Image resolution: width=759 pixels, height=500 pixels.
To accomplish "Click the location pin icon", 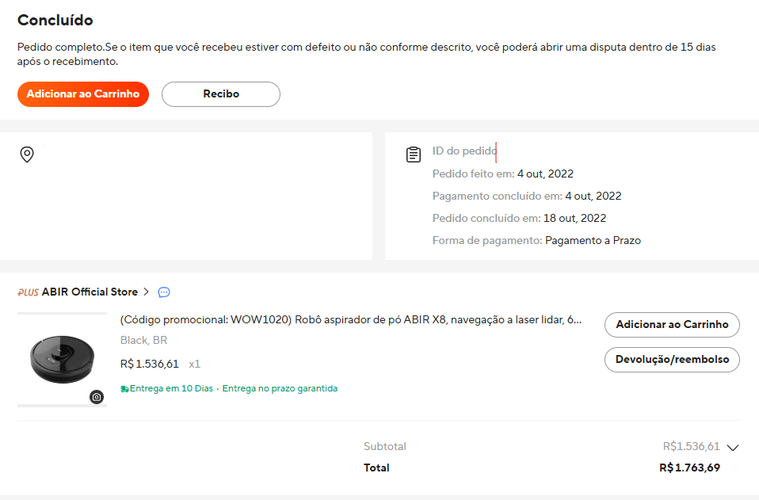I will click(x=27, y=154).
